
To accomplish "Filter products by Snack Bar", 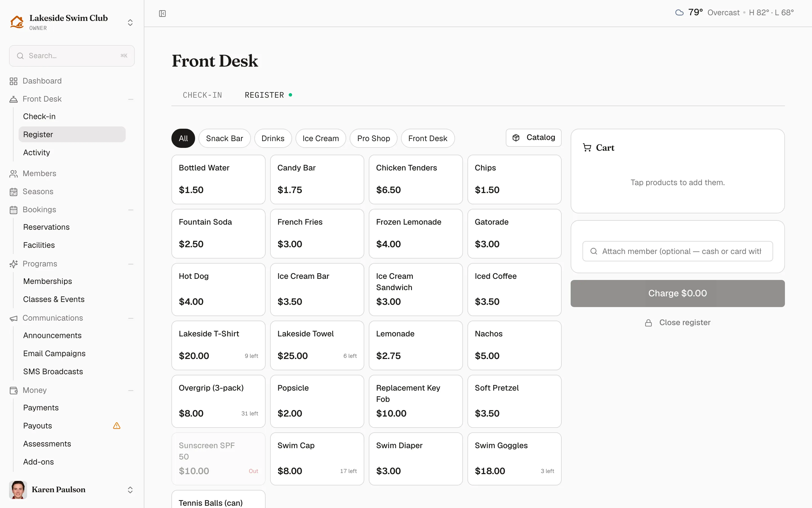I will click(224, 138).
